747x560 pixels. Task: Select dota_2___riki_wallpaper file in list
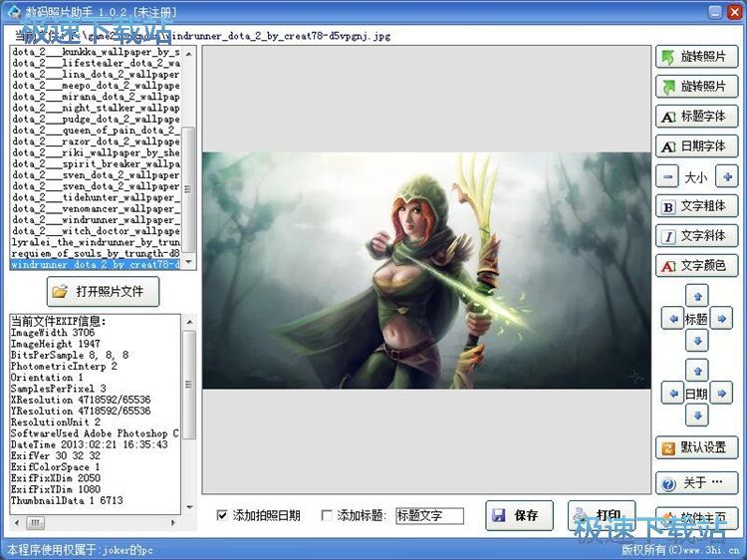(96, 152)
